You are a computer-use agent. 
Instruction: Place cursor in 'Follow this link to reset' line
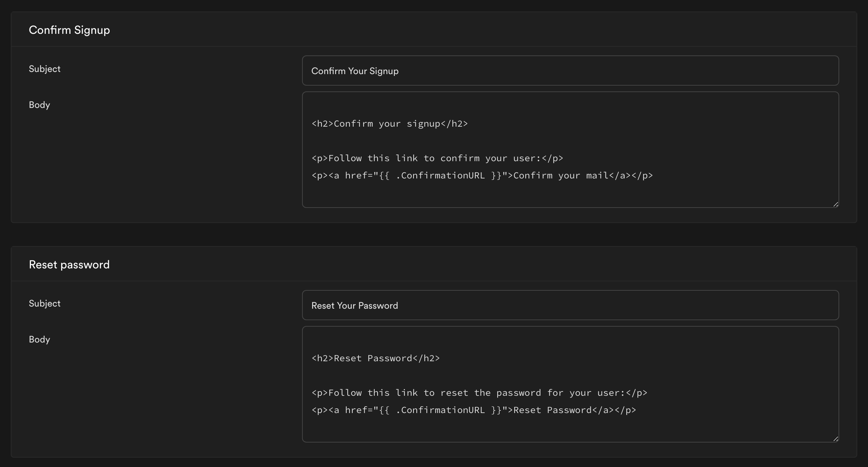coord(479,393)
